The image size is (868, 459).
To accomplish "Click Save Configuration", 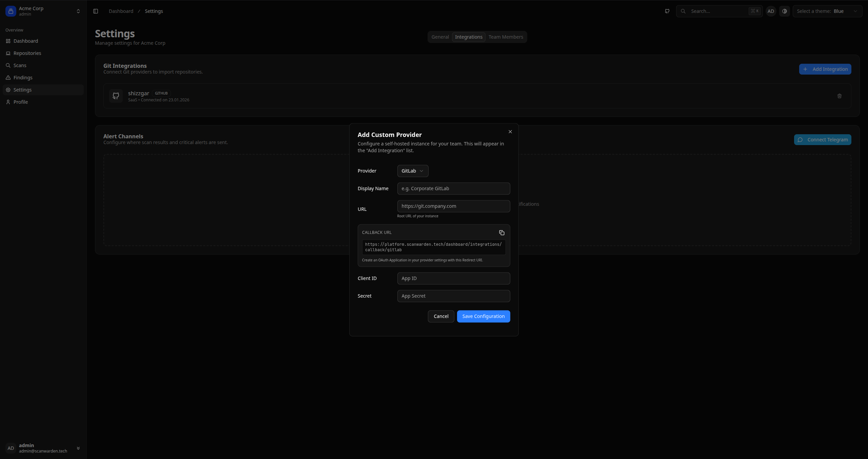I will (483, 316).
